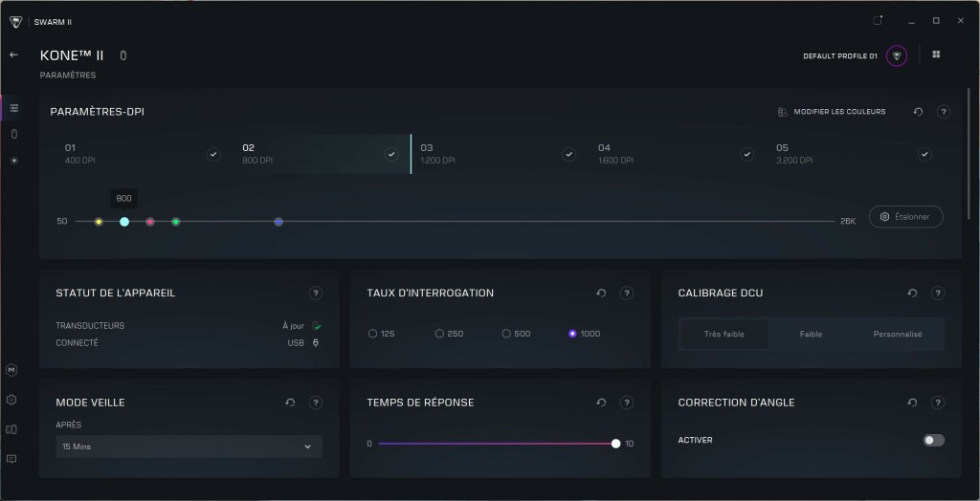Image resolution: width=980 pixels, height=501 pixels.
Task: Click the À jour firmware status icon
Action: coord(317,325)
